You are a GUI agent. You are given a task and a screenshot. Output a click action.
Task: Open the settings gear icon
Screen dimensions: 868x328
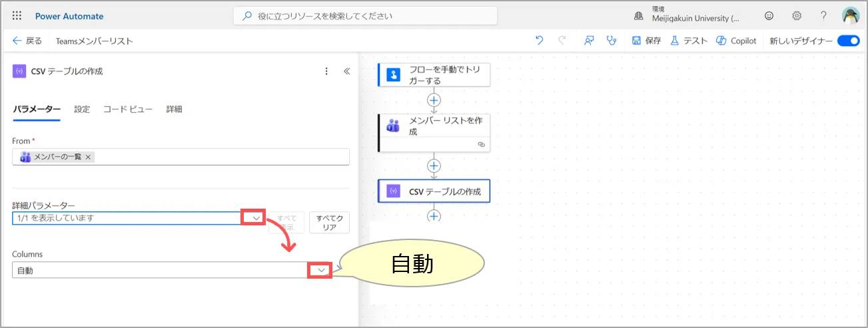[x=797, y=16]
